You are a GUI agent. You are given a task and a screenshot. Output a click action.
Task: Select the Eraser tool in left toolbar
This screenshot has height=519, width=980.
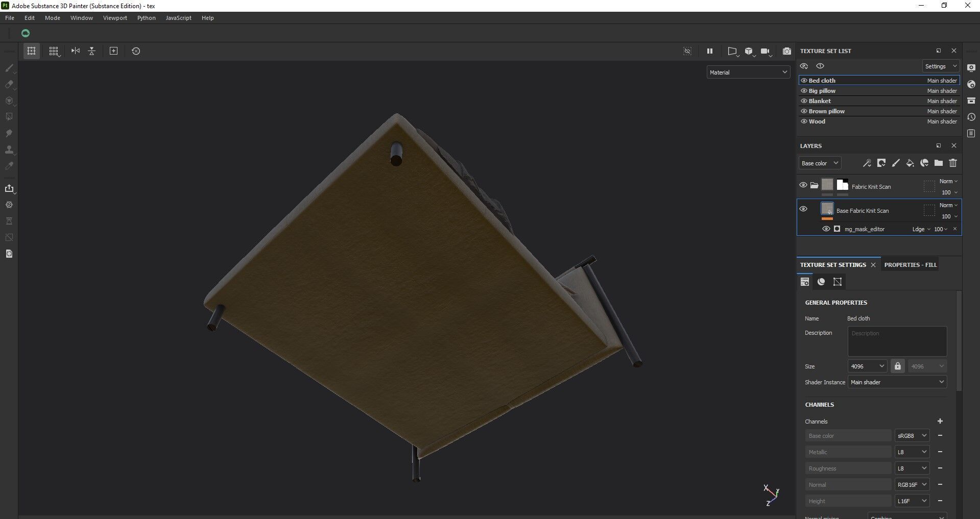click(x=9, y=84)
